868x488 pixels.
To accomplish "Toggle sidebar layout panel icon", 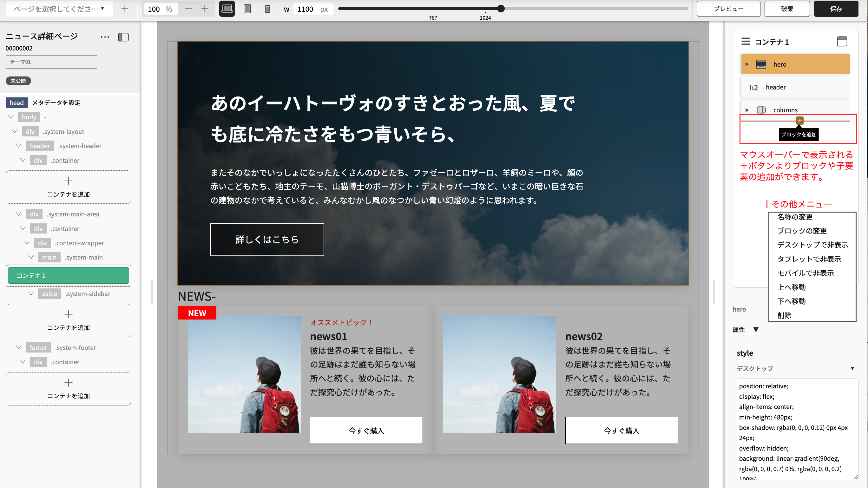I will tap(123, 37).
